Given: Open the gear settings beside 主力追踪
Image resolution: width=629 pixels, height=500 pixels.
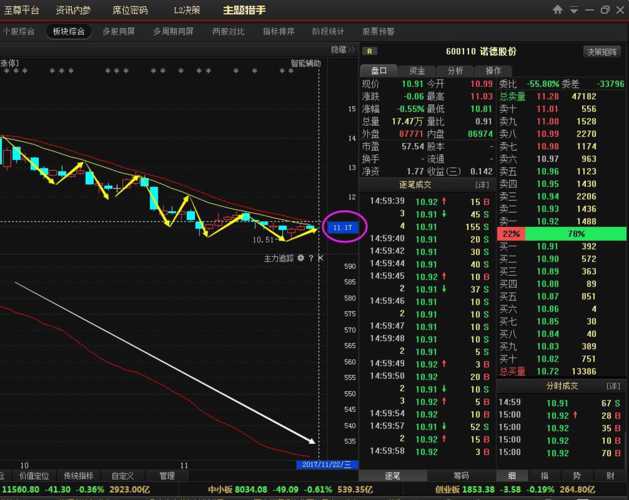Looking at the screenshot, I should click(300, 258).
